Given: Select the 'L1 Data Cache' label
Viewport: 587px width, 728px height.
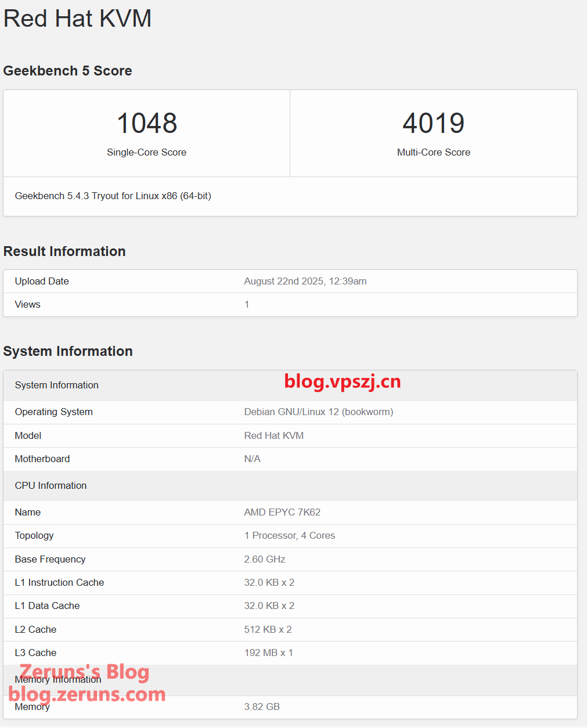Looking at the screenshot, I should click(48, 606).
